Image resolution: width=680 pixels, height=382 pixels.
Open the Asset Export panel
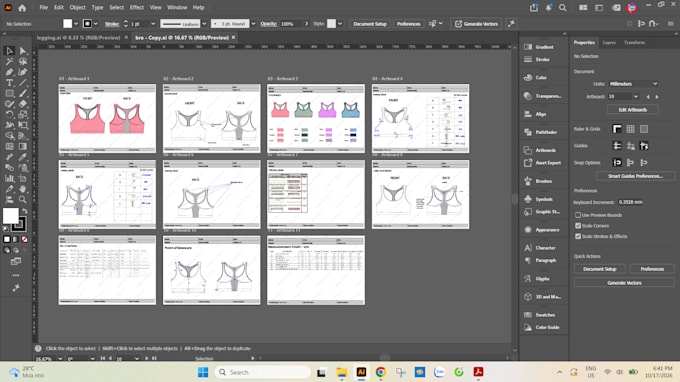(543, 163)
